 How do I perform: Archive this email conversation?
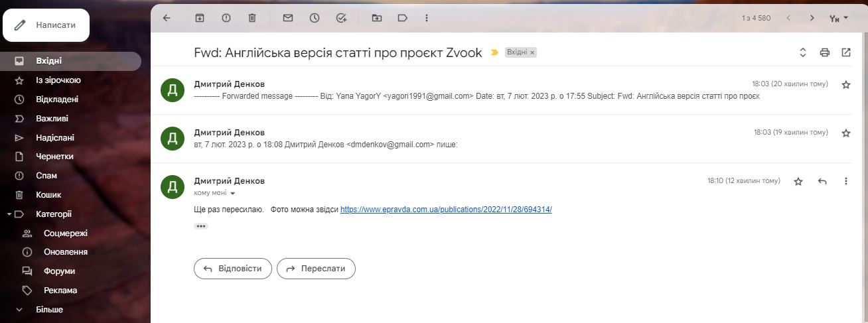[x=200, y=18]
